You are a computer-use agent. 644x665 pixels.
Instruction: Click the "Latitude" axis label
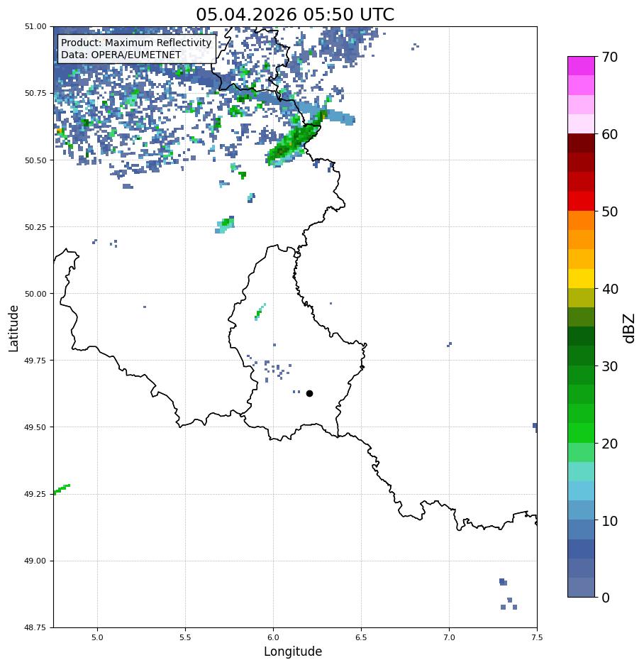click(x=13, y=329)
